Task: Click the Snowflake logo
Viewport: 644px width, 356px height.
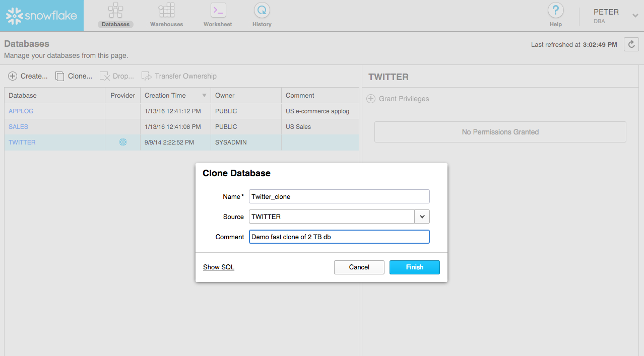Action: click(41, 16)
